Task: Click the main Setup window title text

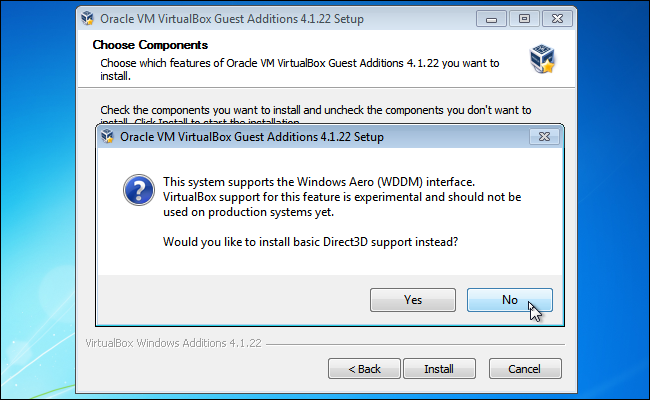Action: click(232, 19)
